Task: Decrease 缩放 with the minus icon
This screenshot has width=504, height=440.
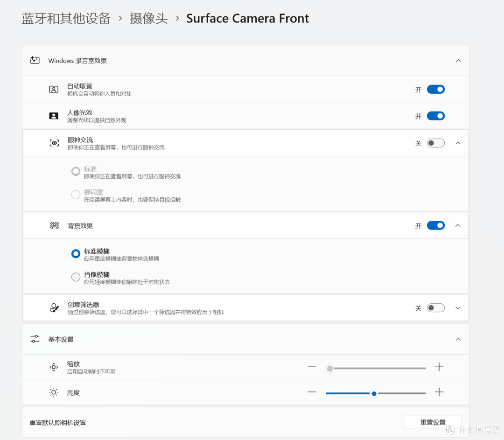Action: (x=312, y=367)
